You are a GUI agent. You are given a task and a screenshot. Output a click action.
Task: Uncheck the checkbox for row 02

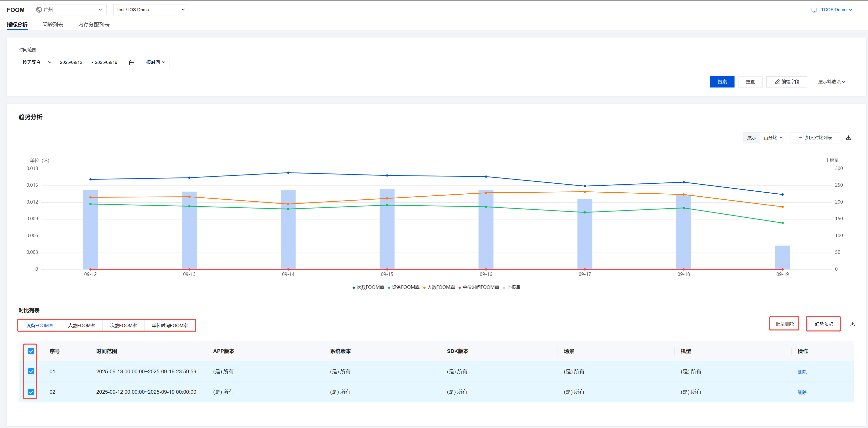(31, 392)
